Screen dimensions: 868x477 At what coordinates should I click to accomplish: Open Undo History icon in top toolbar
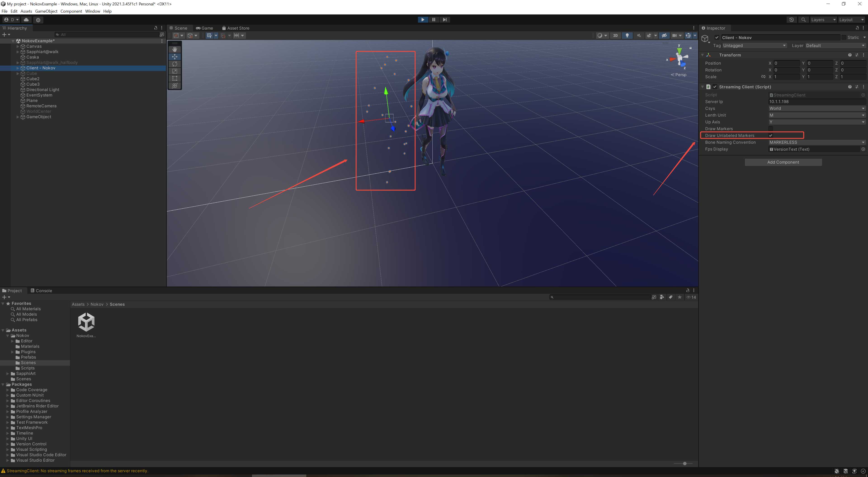click(x=791, y=19)
